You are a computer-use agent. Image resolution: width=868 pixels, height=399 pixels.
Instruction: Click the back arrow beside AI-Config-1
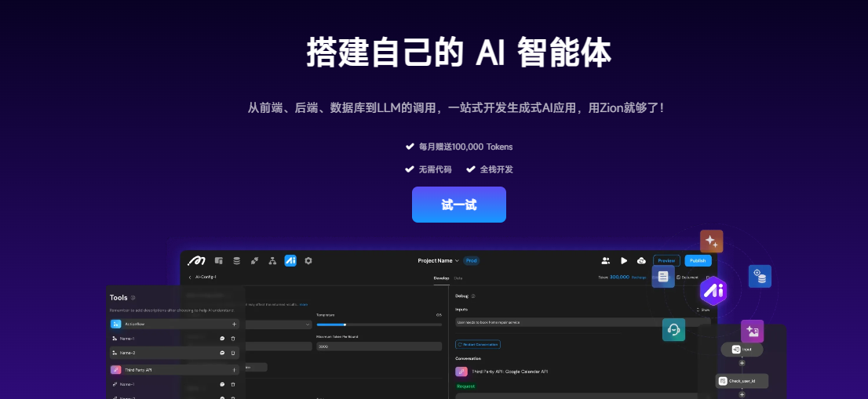tap(190, 277)
